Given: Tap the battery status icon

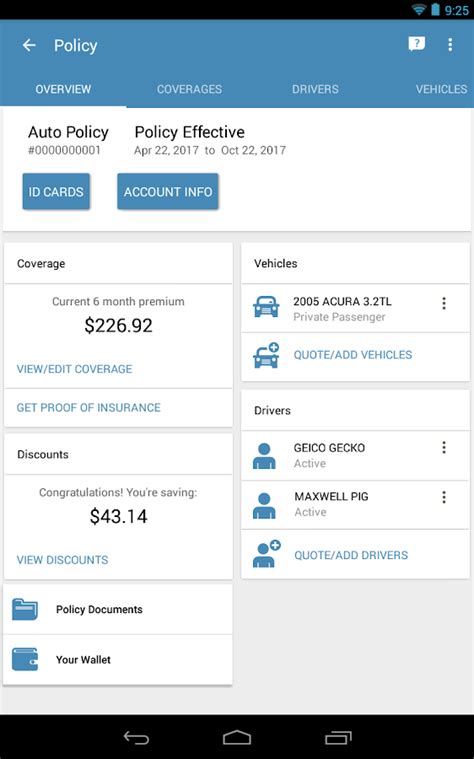Looking at the screenshot, I should click(435, 10).
